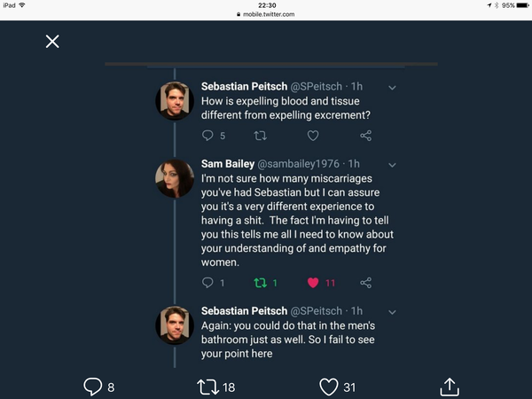532x399 pixels.
Task: Share Sebastian's first tweet
Action: (365, 136)
